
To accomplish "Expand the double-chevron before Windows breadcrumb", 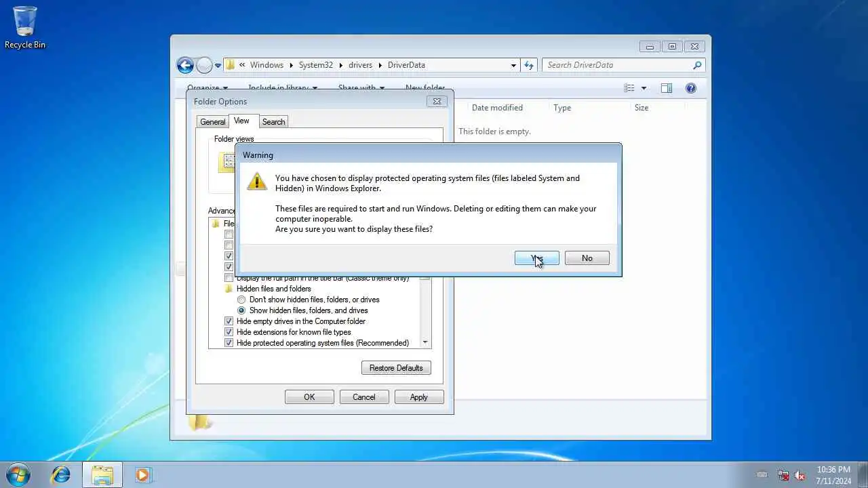I will coord(242,65).
